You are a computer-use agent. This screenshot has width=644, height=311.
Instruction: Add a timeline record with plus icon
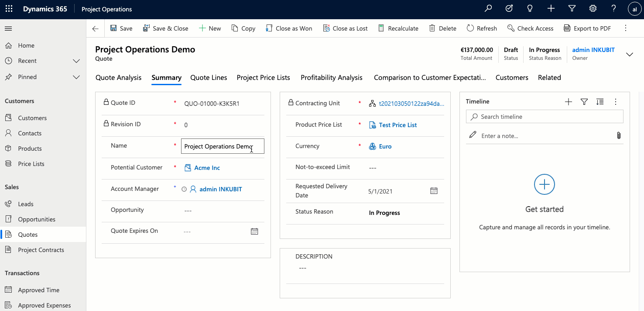[568, 102]
